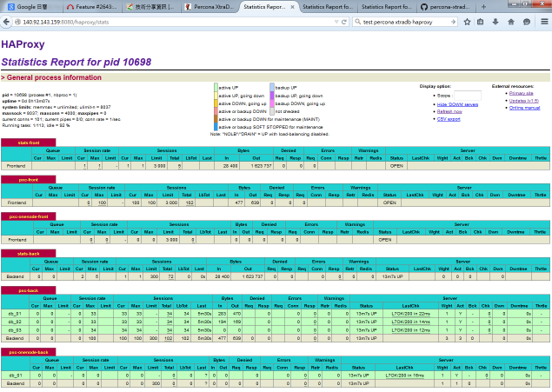552x392 pixels.
Task: Click the db_02 server row name
Action: point(16,322)
